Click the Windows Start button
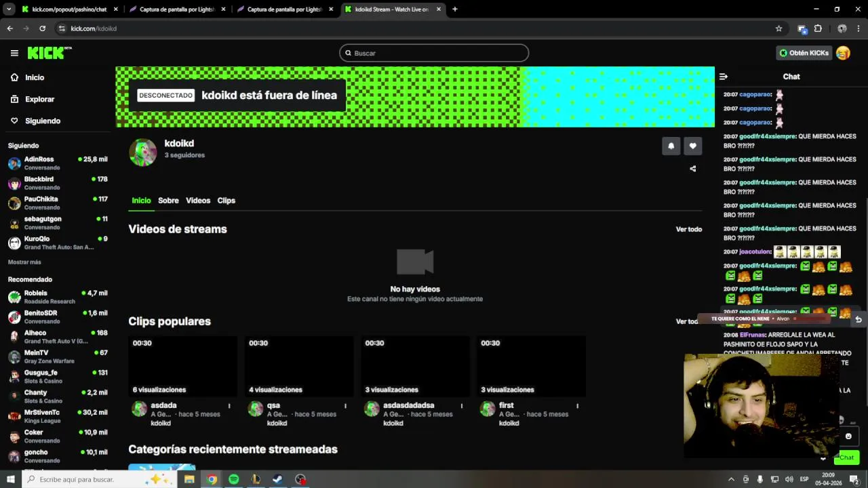The width and height of the screenshot is (868, 488). point(10,479)
